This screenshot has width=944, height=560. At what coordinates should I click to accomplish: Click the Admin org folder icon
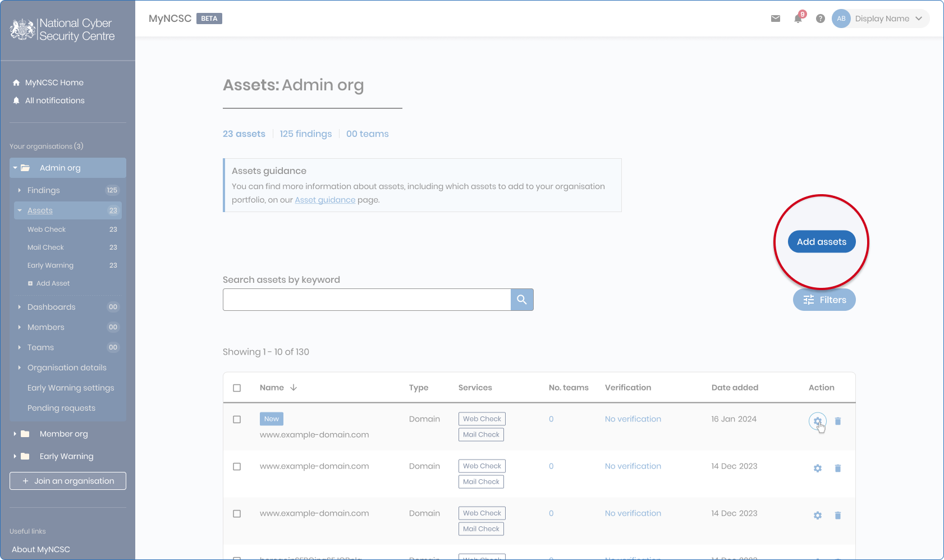(x=25, y=168)
